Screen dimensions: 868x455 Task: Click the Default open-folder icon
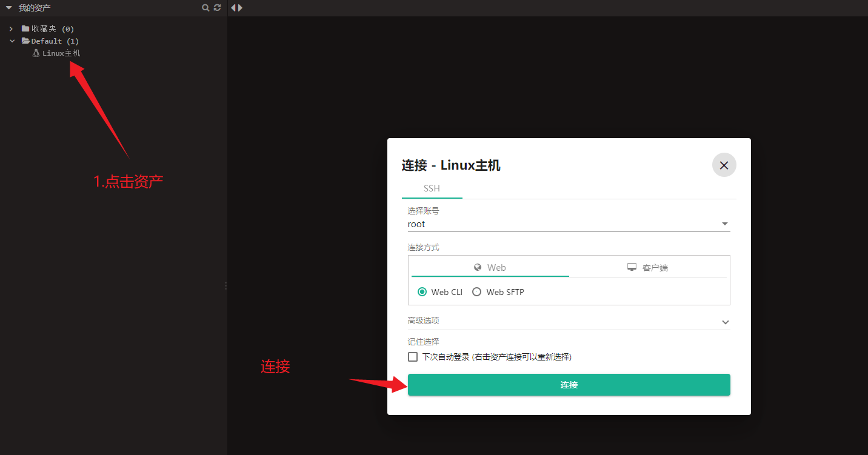[x=25, y=41]
